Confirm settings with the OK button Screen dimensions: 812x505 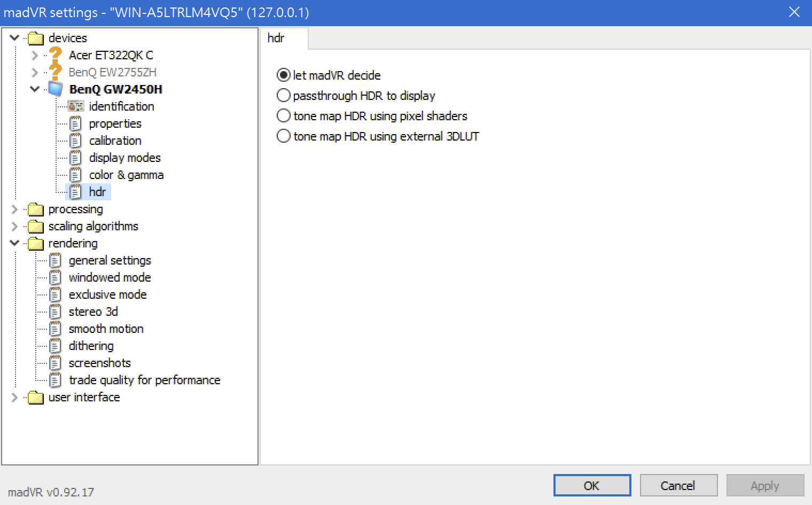pos(592,485)
